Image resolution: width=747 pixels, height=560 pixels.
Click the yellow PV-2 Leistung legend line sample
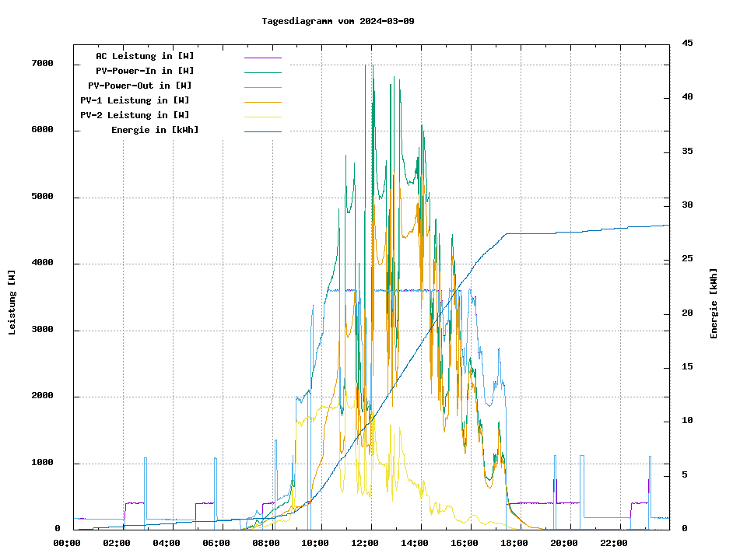(x=262, y=117)
